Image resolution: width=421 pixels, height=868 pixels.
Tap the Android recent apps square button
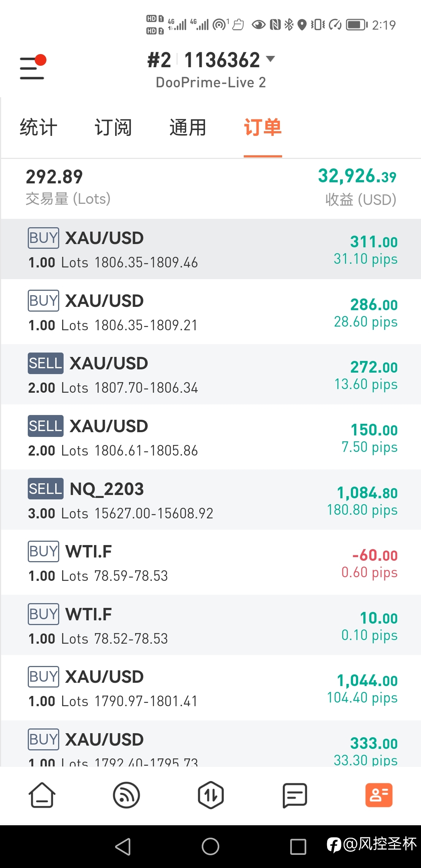click(298, 846)
